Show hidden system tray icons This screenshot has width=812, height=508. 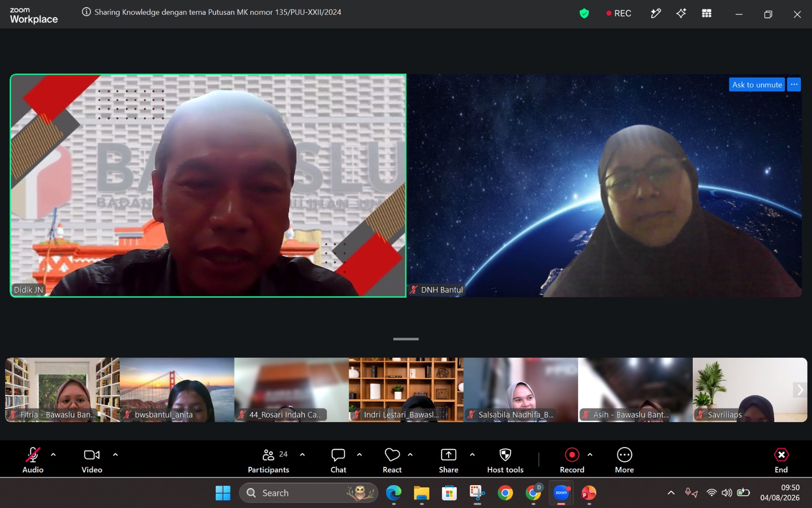point(671,492)
